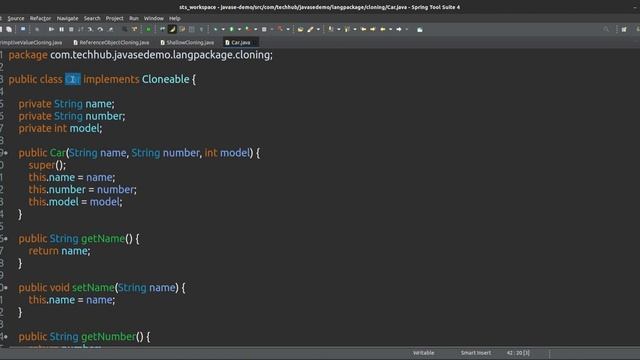Click the Coverage run icon

(248, 29)
